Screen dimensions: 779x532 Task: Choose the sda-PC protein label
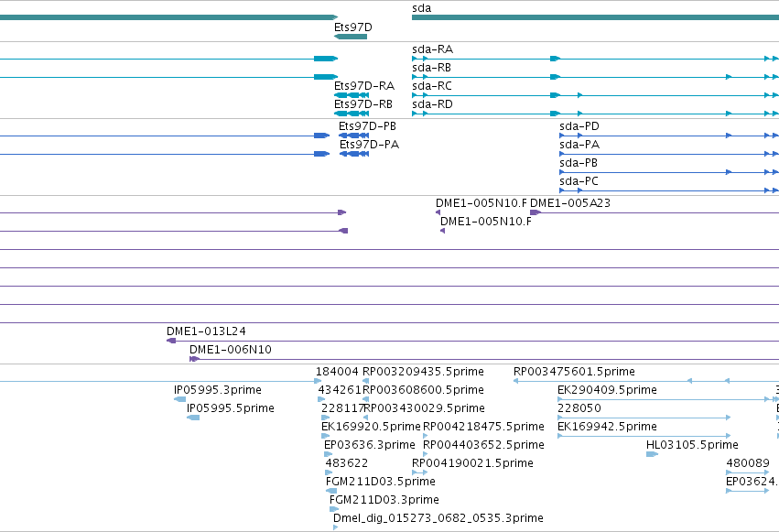click(x=579, y=181)
